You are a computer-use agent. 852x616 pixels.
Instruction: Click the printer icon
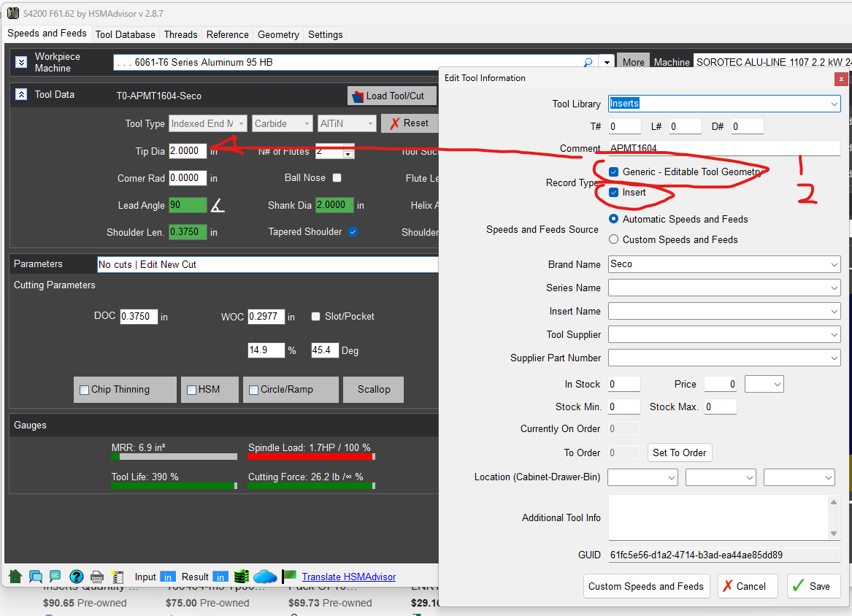[97, 577]
